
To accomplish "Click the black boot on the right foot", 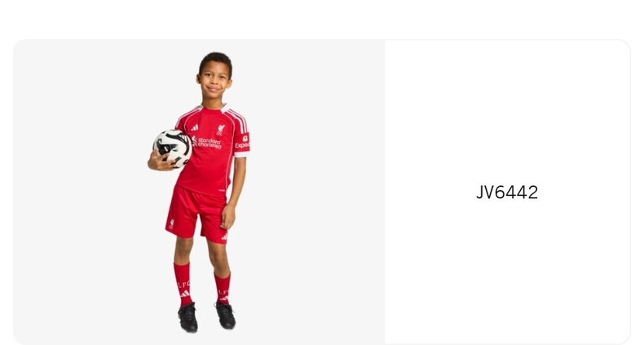I will tap(226, 316).
